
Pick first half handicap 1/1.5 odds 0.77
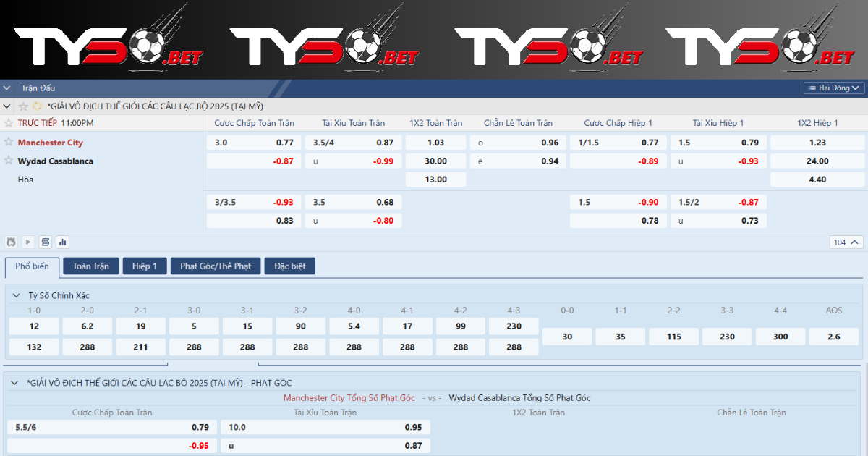618,143
